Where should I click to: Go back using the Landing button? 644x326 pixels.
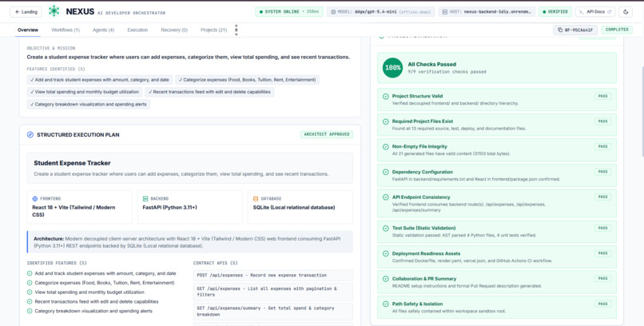[x=26, y=12]
